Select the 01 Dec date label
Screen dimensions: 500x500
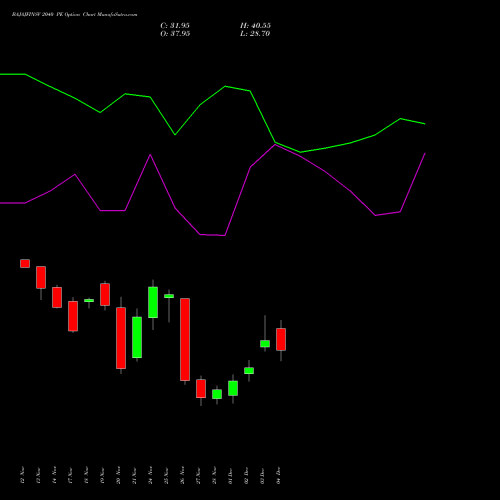[230, 475]
